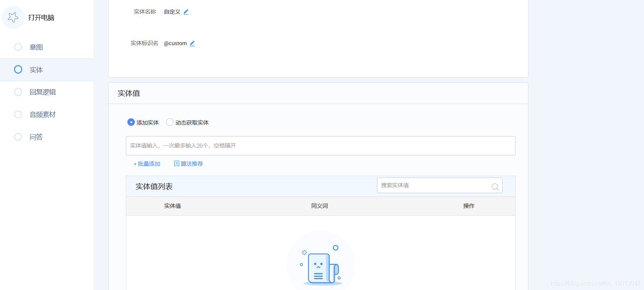This screenshot has height=290, width=644.
Task: Click the 算法推荐 icon
Action: click(177, 163)
